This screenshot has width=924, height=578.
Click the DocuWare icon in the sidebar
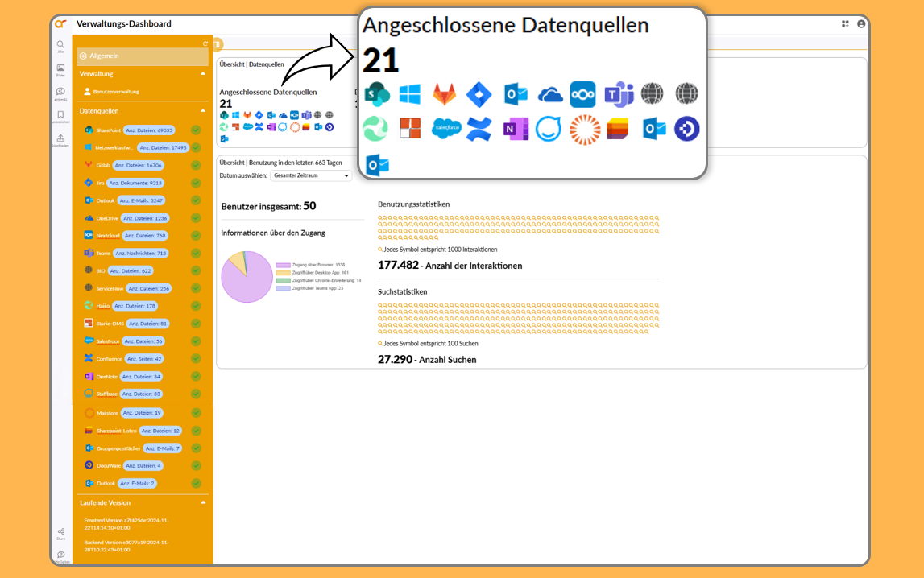[89, 465]
